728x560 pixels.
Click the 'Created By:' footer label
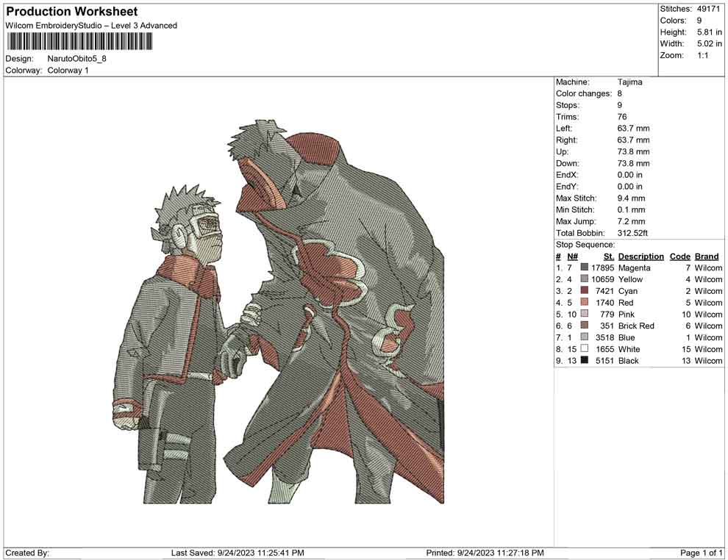coord(27,553)
